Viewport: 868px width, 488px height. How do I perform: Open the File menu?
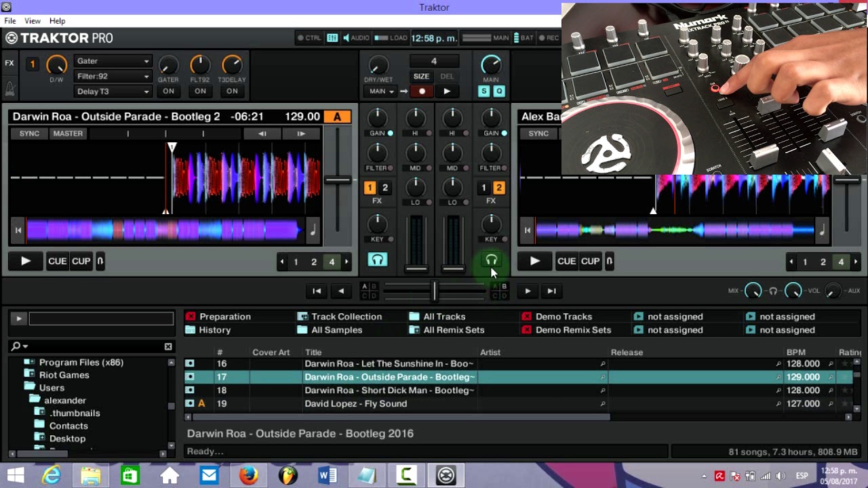10,21
